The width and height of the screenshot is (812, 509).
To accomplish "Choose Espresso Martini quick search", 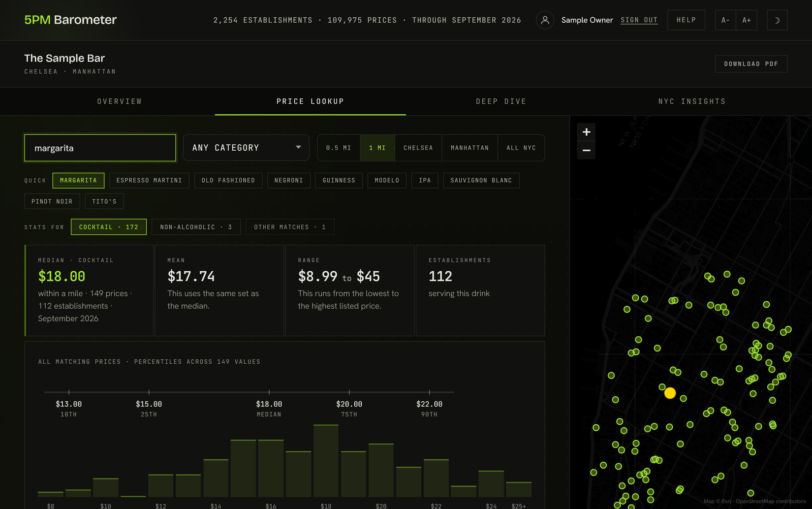I will (x=149, y=180).
